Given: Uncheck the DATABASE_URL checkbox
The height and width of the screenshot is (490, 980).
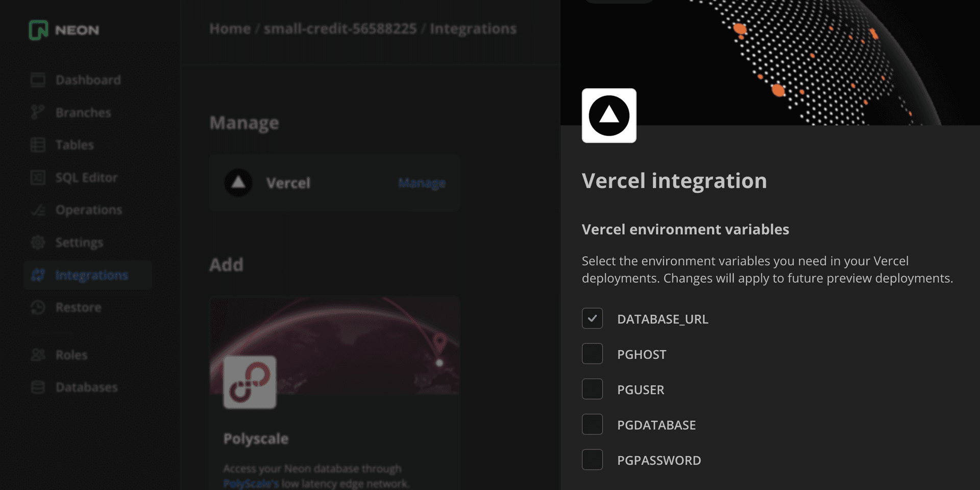Looking at the screenshot, I should tap(592, 318).
